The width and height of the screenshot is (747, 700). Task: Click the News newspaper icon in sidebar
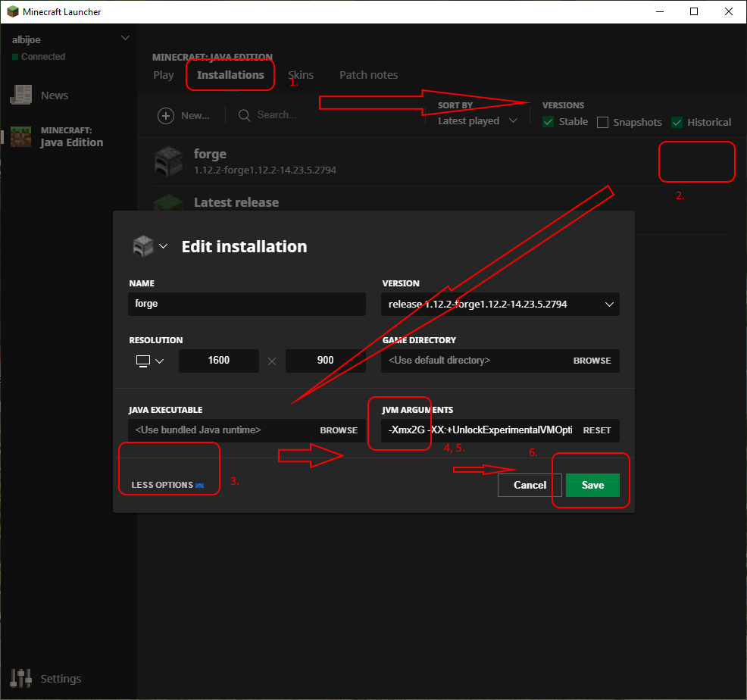point(20,95)
